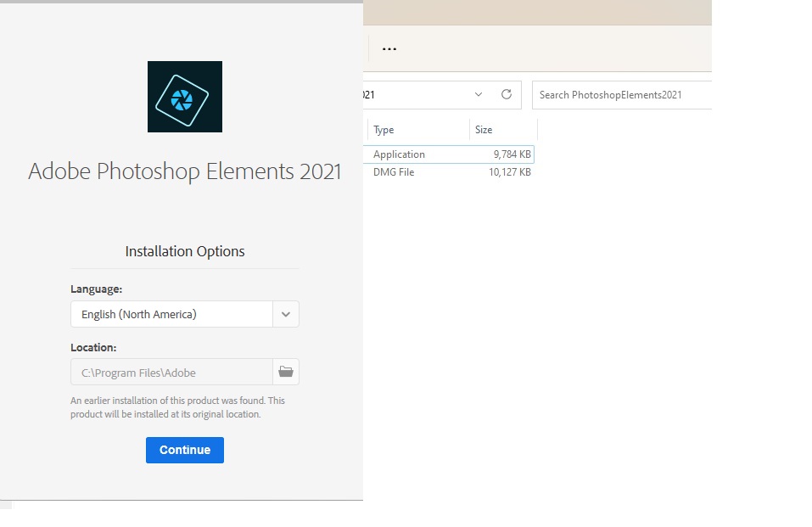Click the Location label text

point(92,347)
